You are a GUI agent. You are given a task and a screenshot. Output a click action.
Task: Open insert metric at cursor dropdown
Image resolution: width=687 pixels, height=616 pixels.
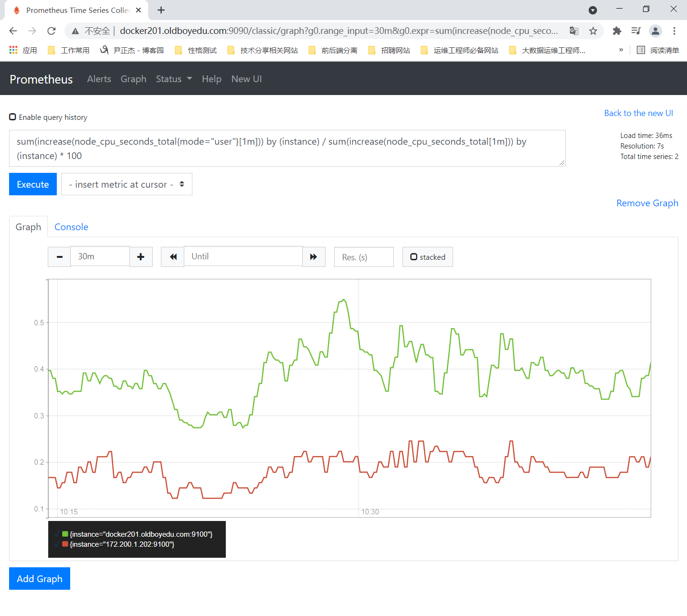pos(127,184)
